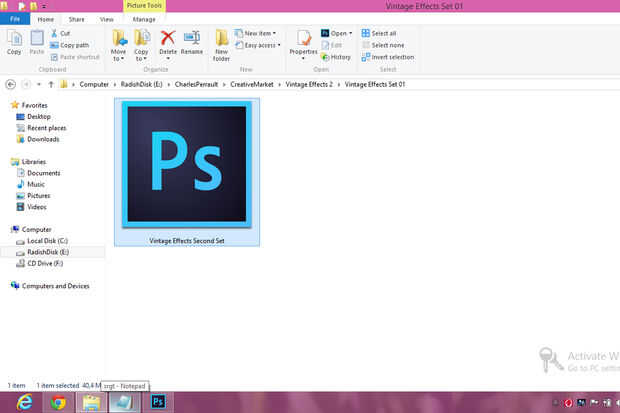Click Select none in the ribbon

pos(383,45)
